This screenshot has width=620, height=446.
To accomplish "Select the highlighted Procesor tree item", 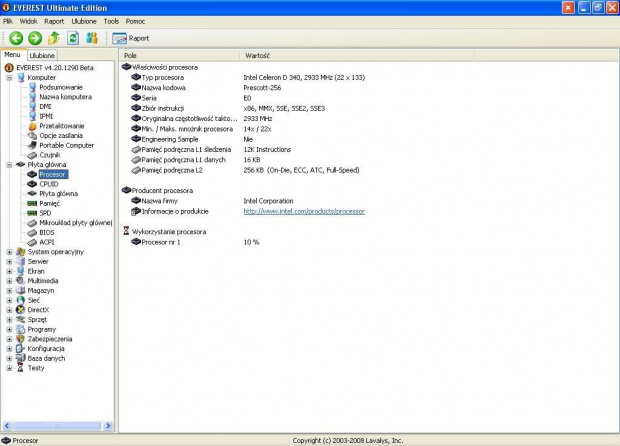I will click(53, 174).
